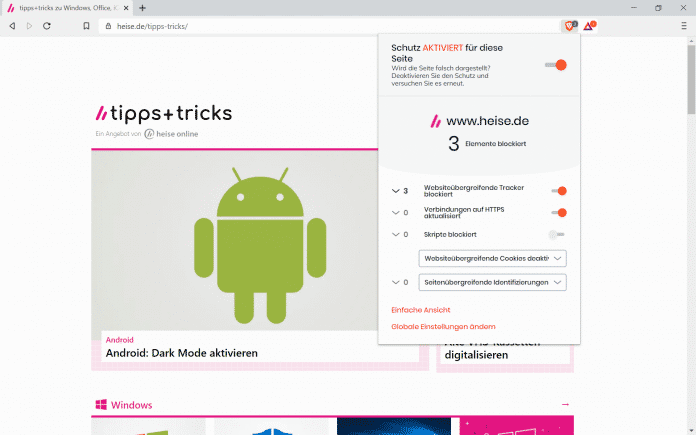Open the Seitenübergreifende Identifizierungen dropdown
Screen dimensions: 696x435
pos(492,283)
